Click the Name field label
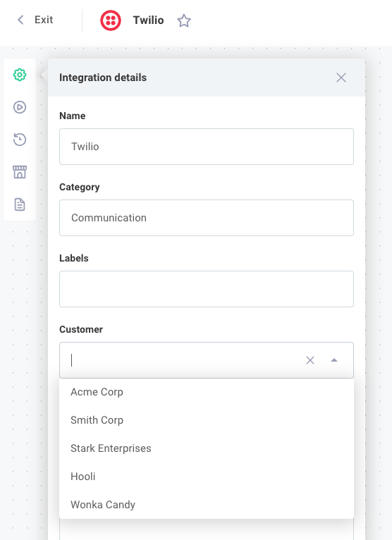The width and height of the screenshot is (392, 540). click(x=73, y=116)
